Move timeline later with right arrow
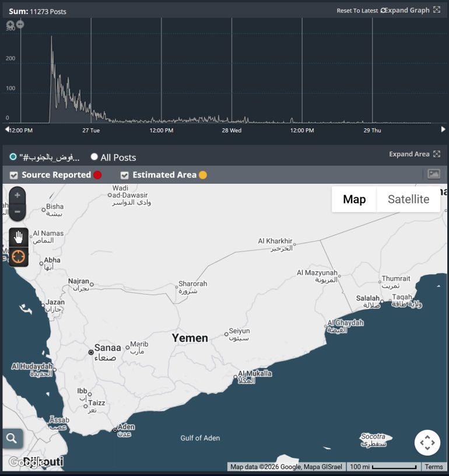Viewport: 449px width, 476px height. click(443, 129)
